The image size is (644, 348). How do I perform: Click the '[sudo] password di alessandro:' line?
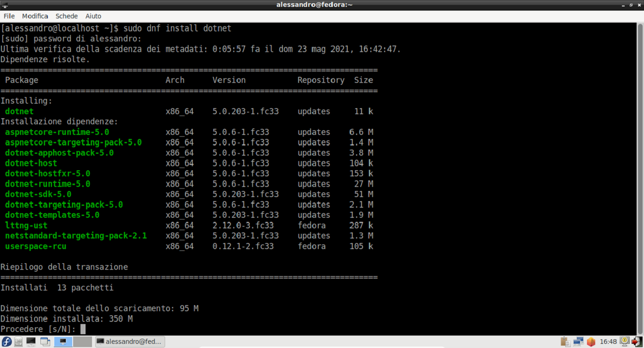click(x=71, y=39)
